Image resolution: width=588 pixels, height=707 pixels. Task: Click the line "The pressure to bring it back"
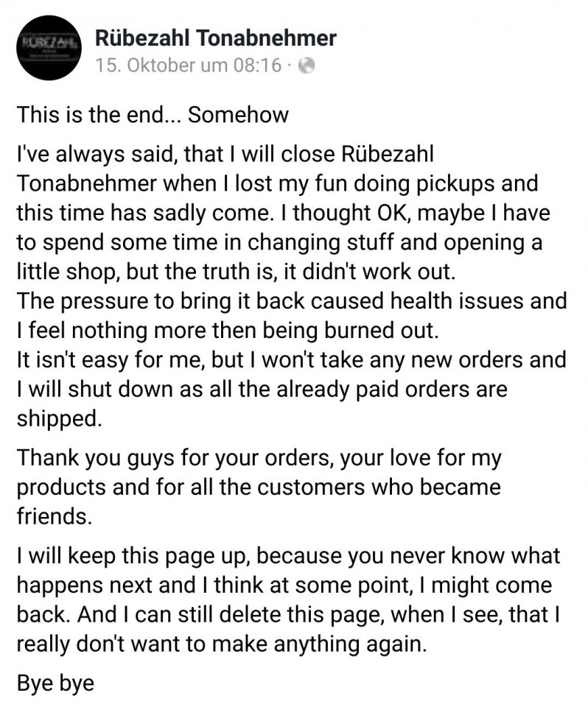tap(291, 301)
